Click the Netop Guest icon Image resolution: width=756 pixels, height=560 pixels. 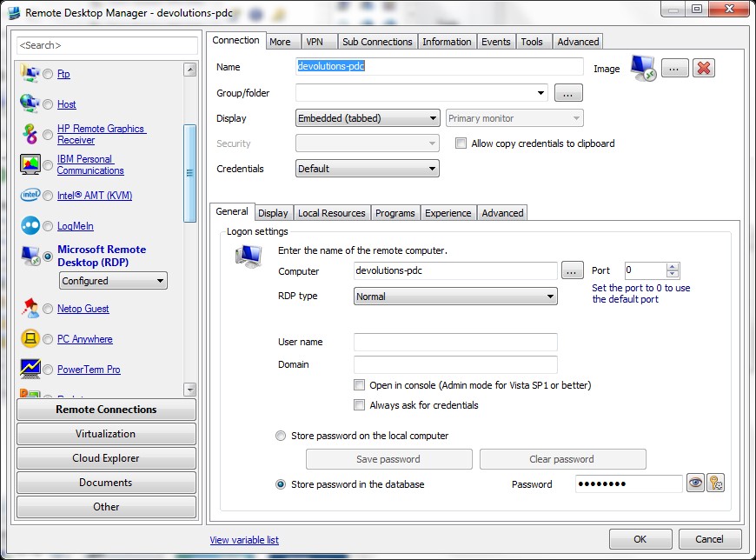[30, 309]
